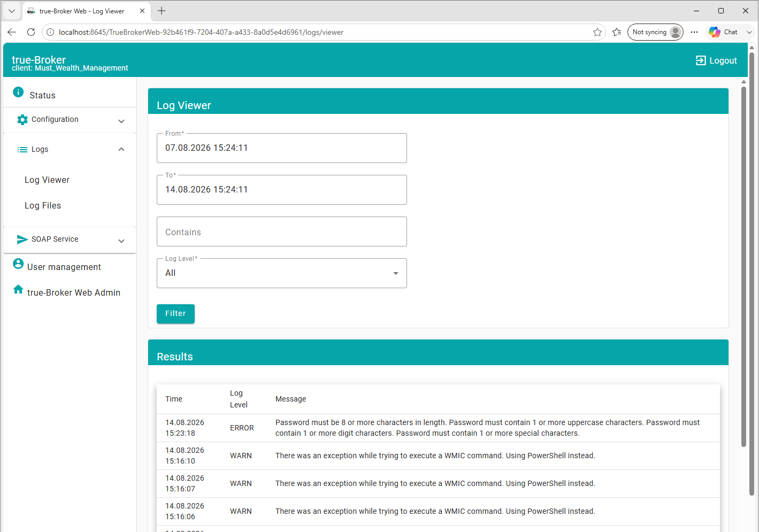Click the From date-time field
The image size is (759, 532).
[282, 148]
